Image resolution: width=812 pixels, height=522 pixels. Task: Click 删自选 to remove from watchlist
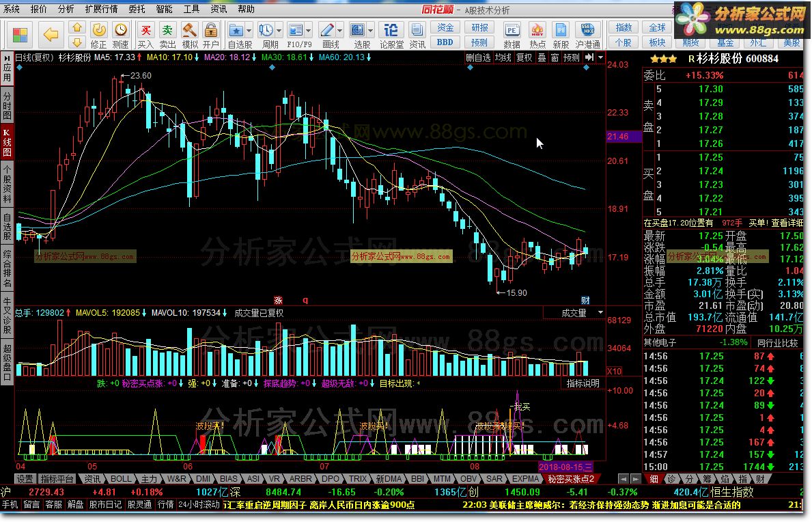[478, 57]
